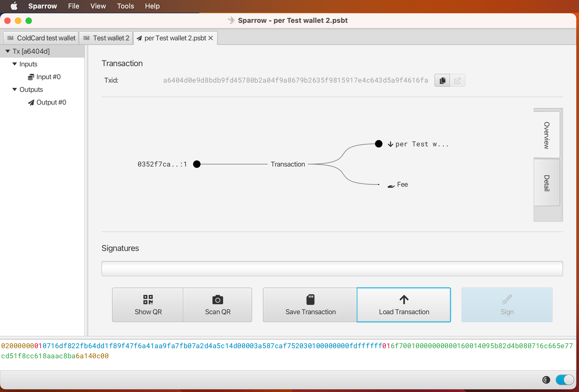Open the Sparrow application menu
The width and height of the screenshot is (579, 392).
[x=42, y=6]
